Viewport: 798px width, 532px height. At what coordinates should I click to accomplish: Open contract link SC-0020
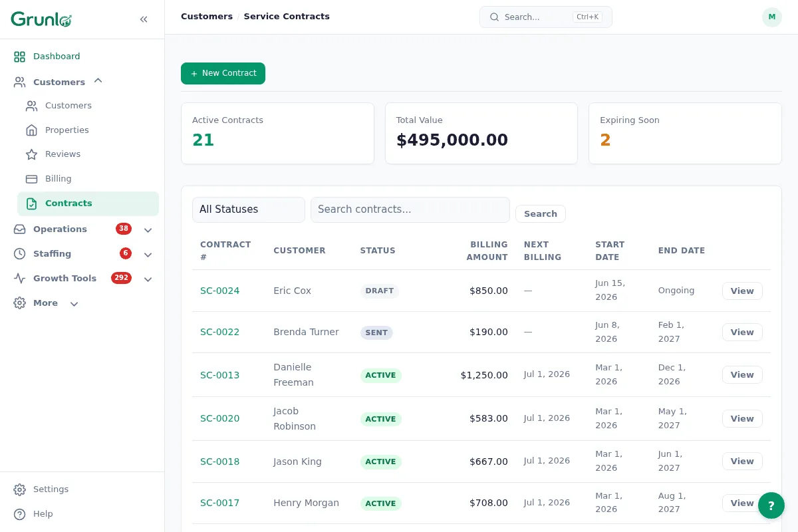[219, 418]
